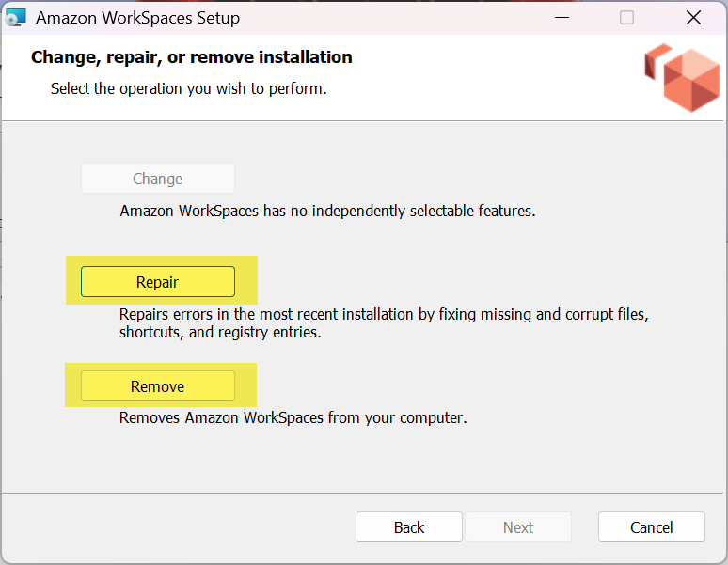This screenshot has width=728, height=565.
Task: Cancel the setup wizard
Action: pos(651,527)
